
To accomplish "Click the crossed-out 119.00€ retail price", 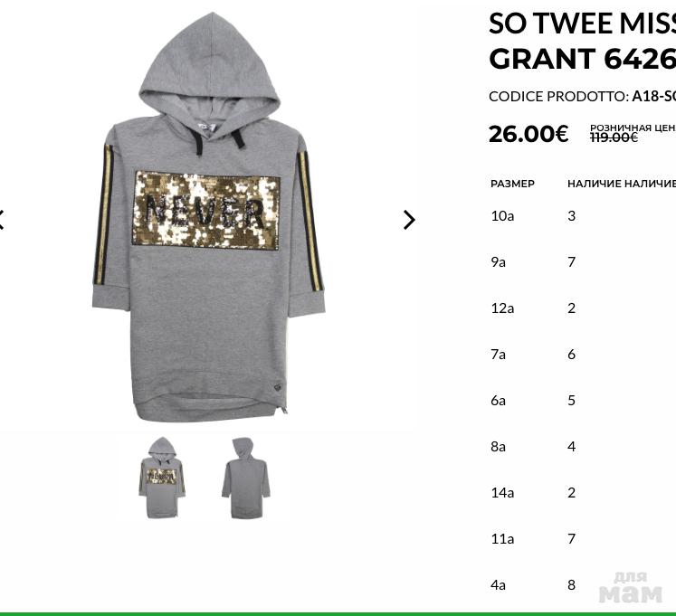I will tap(614, 137).
